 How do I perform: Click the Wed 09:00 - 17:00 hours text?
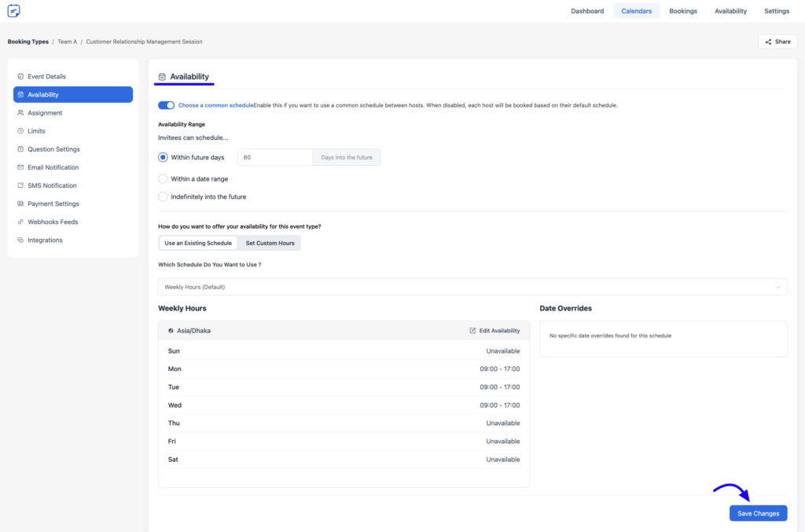tap(499, 405)
